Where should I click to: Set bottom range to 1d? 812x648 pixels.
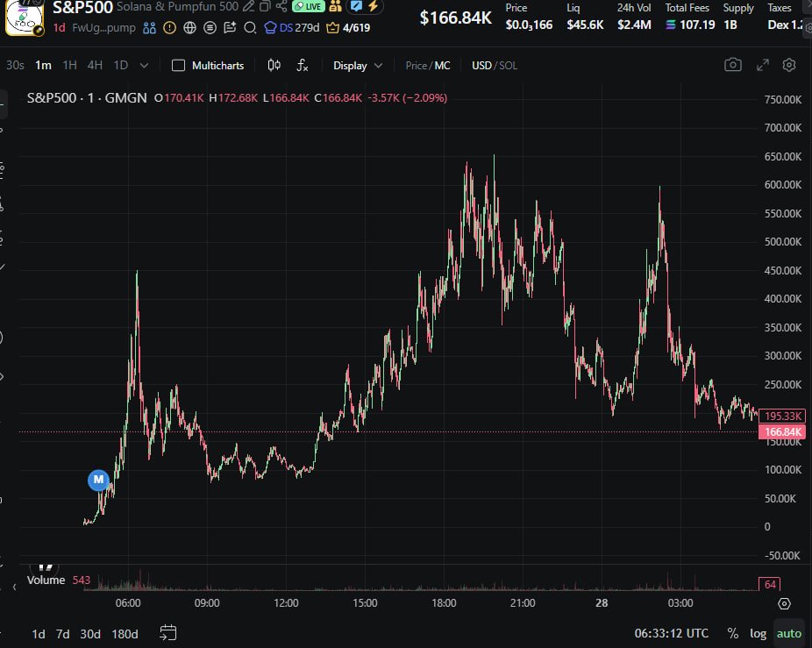(x=39, y=633)
